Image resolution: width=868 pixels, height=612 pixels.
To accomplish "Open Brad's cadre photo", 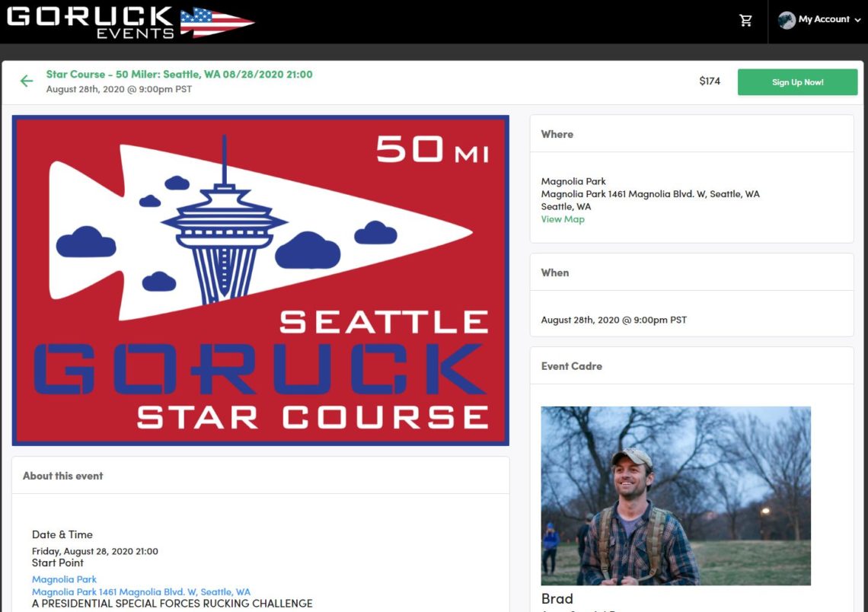I will tap(676, 496).
